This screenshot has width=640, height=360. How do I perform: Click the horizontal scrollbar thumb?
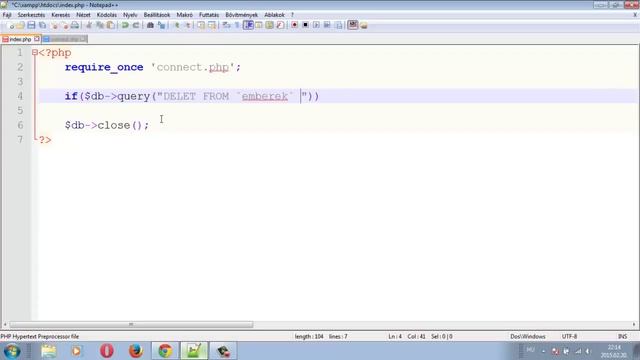tap(131, 324)
